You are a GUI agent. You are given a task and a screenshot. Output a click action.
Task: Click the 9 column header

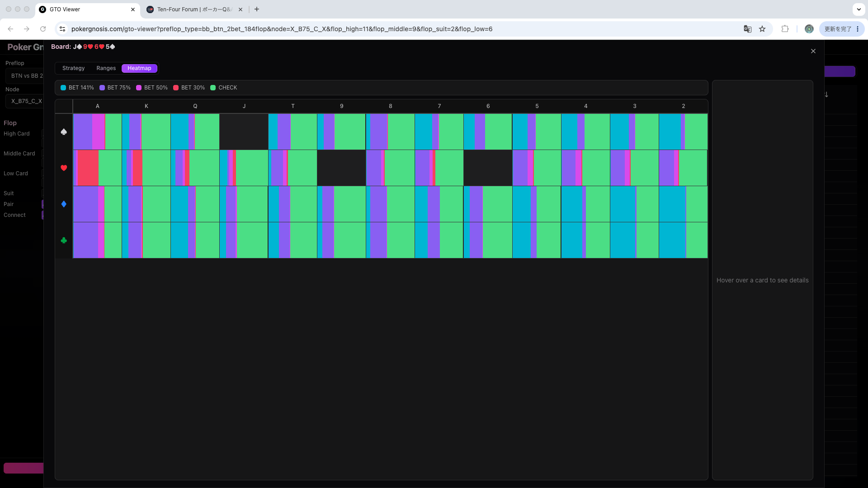[x=341, y=106]
